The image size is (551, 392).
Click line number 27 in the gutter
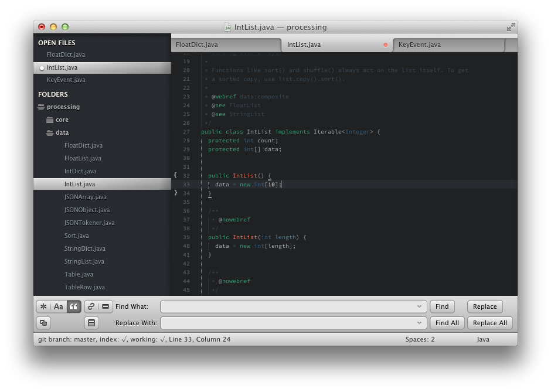pos(186,132)
